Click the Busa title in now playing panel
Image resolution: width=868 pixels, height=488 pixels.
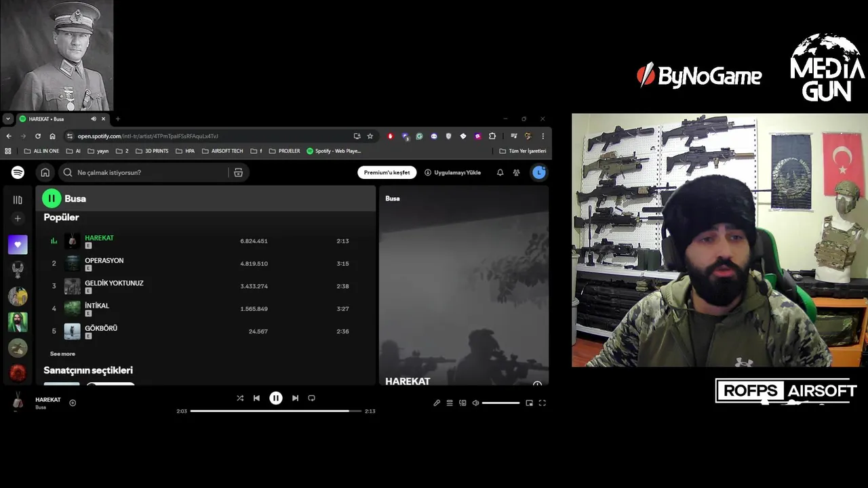click(x=393, y=199)
